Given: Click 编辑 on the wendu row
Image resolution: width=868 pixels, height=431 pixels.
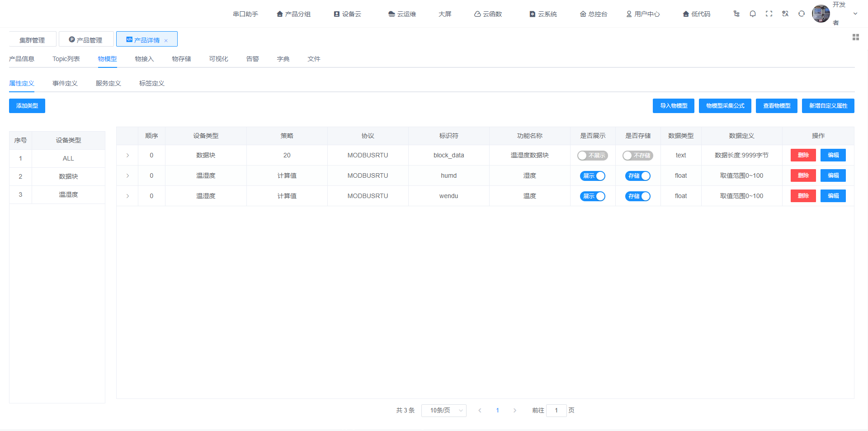Looking at the screenshot, I should click(833, 196).
